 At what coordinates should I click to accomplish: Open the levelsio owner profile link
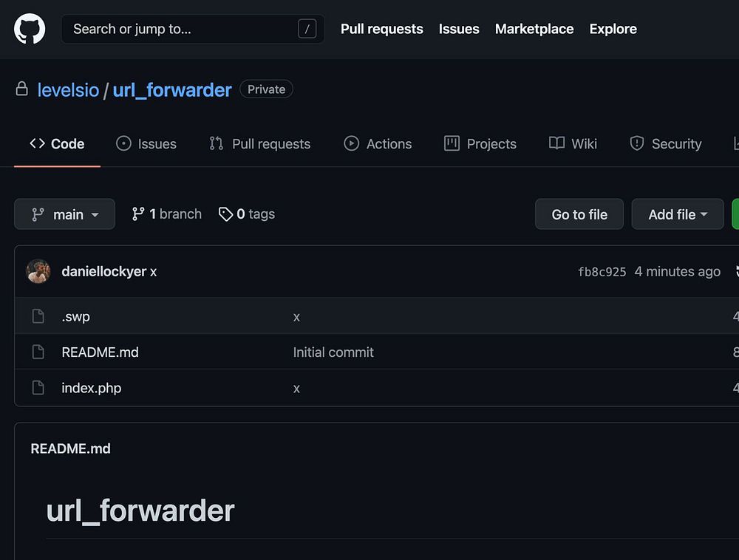pos(68,90)
